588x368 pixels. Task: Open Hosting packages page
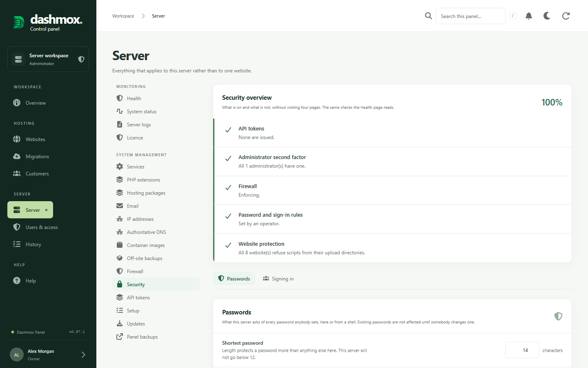coord(156,193)
